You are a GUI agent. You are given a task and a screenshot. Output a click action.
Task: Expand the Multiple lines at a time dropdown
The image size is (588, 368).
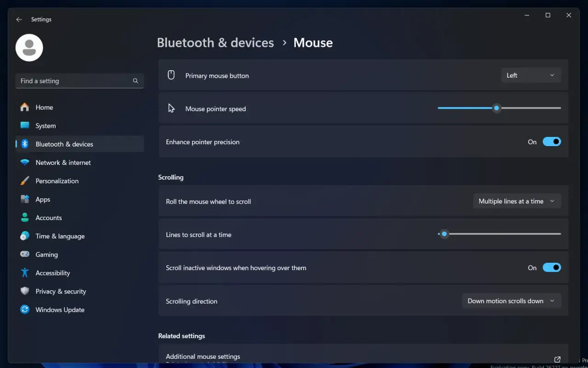click(x=517, y=201)
